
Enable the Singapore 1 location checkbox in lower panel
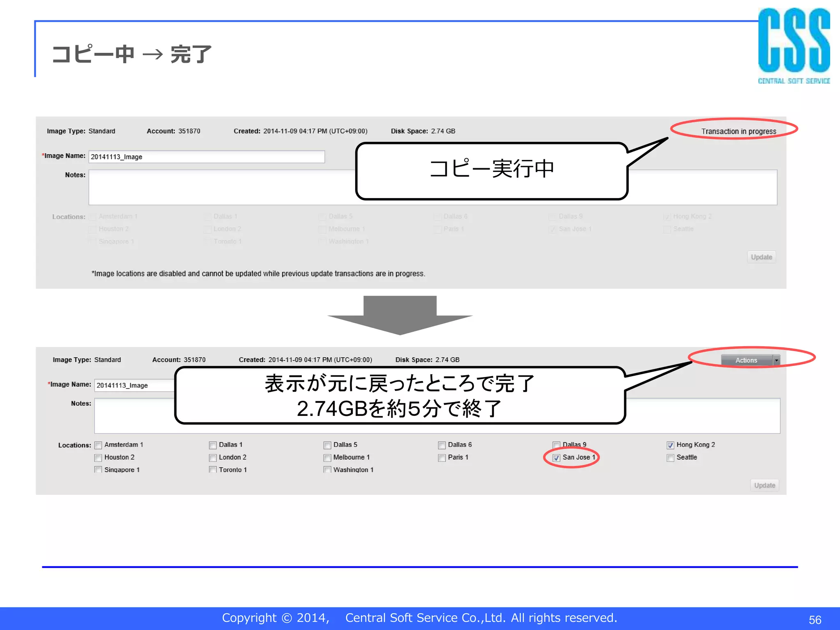click(x=98, y=470)
